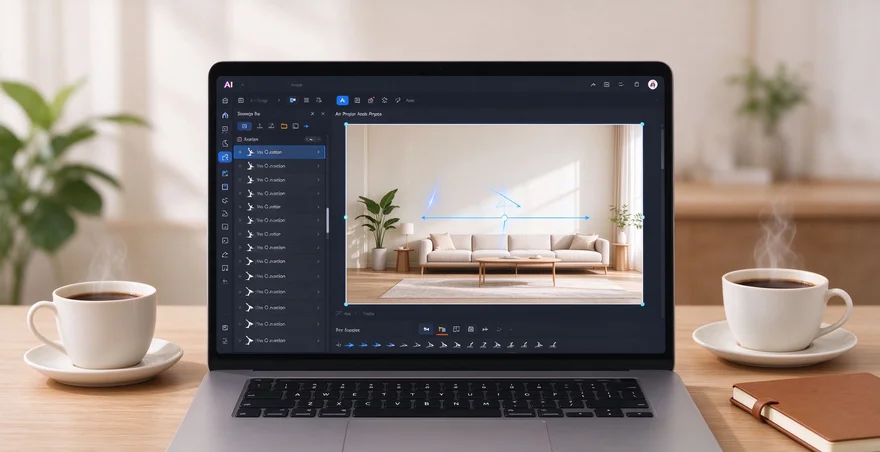Click the list-box icon beside the blue pointer tool
880x452 pixels.
point(357,101)
